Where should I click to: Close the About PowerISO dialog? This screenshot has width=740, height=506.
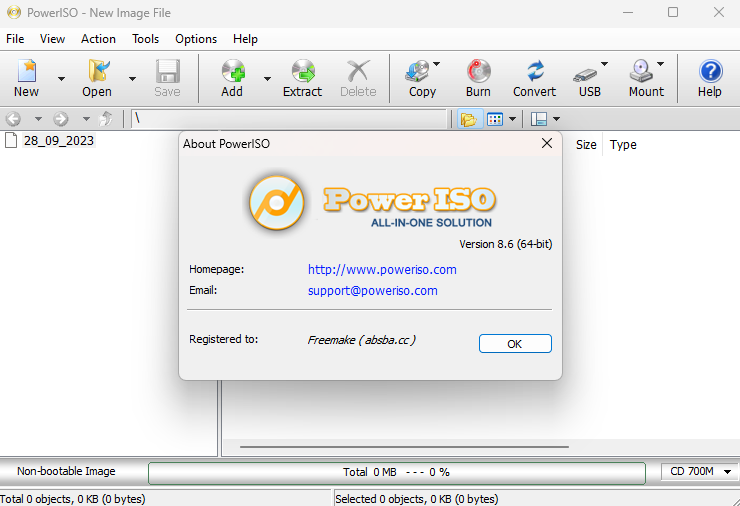pyautogui.click(x=547, y=143)
